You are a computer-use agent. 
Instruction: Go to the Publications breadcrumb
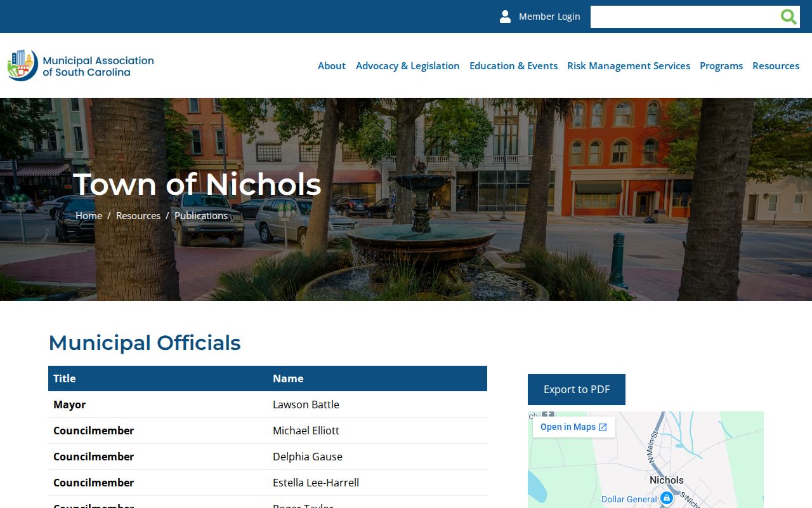point(201,215)
